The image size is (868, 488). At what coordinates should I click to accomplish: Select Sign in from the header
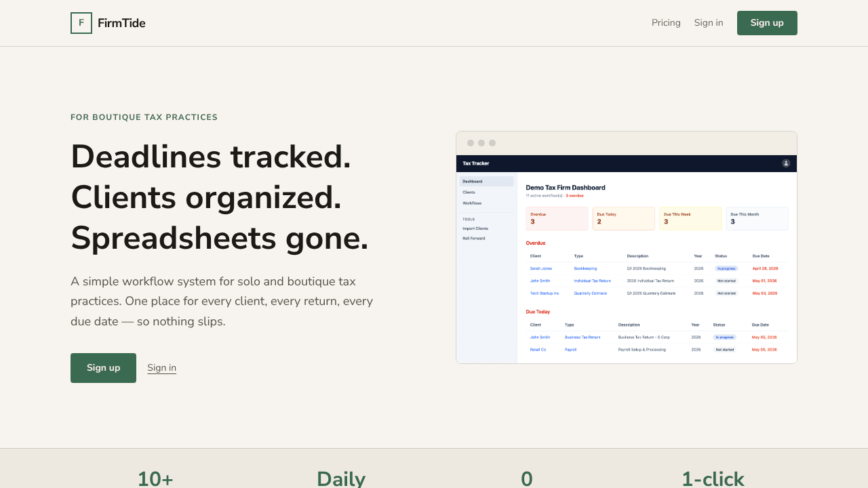click(709, 23)
